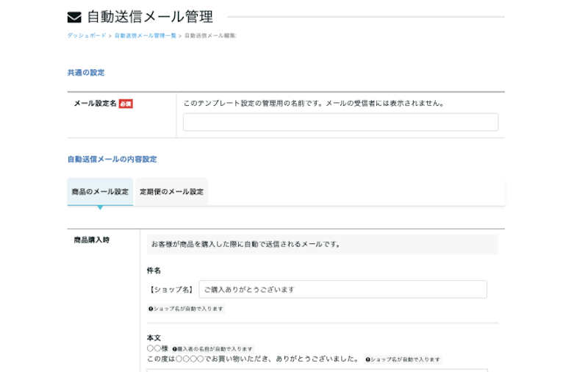Screen dimensions: 588x372
Task: Click the red 必須 badge
Action: (126, 104)
